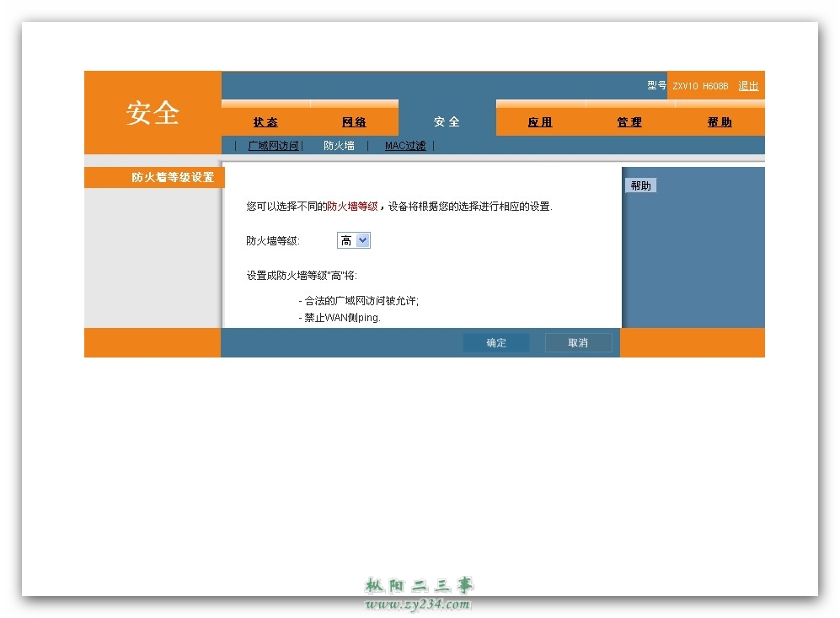
Task: Open the 网络 tab
Action: tap(354, 122)
